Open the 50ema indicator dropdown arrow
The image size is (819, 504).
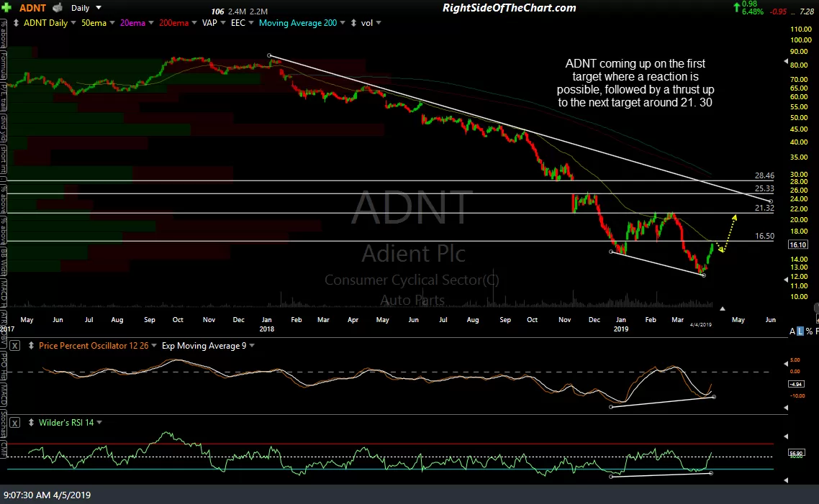(112, 23)
